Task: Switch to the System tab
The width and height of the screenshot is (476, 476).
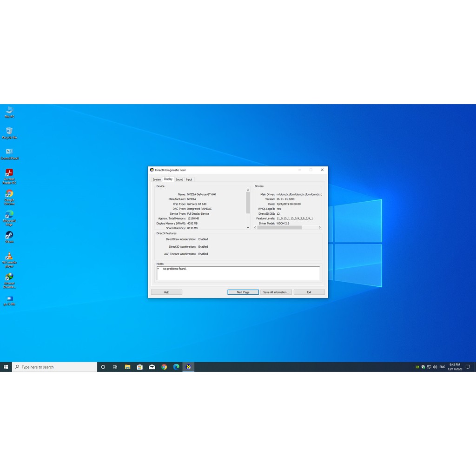Action: 157,179
